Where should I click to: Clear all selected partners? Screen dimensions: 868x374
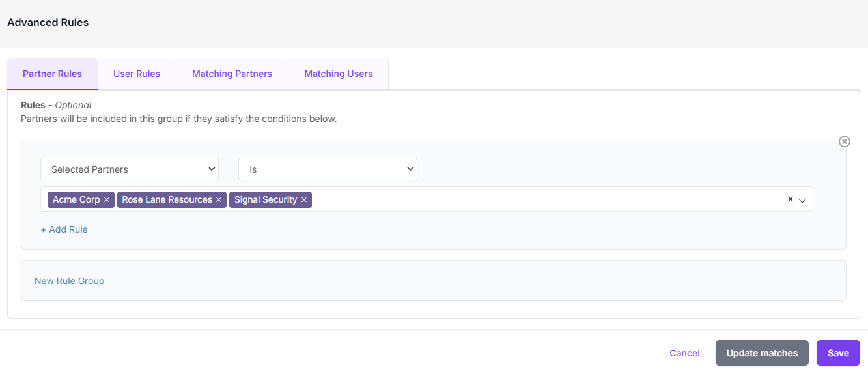pyautogui.click(x=790, y=199)
